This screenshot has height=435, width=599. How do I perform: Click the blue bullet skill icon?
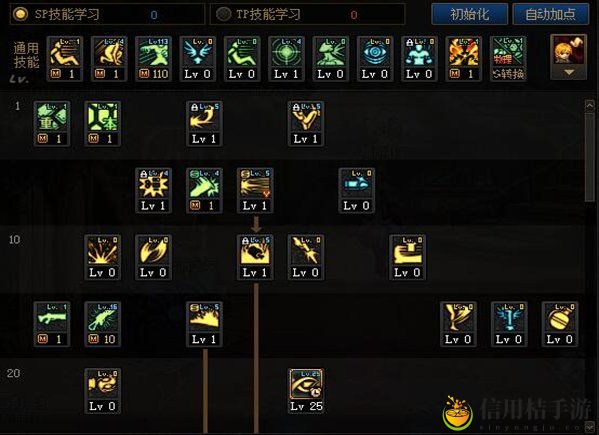356,190
